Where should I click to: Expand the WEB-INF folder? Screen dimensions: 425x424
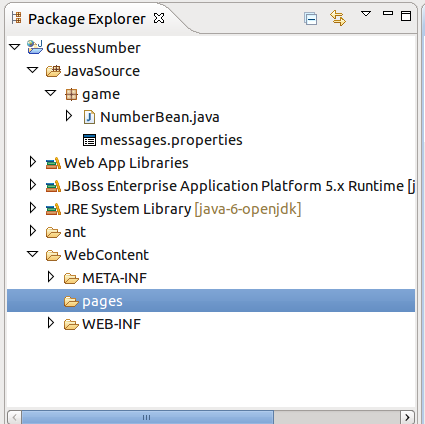tap(51, 323)
